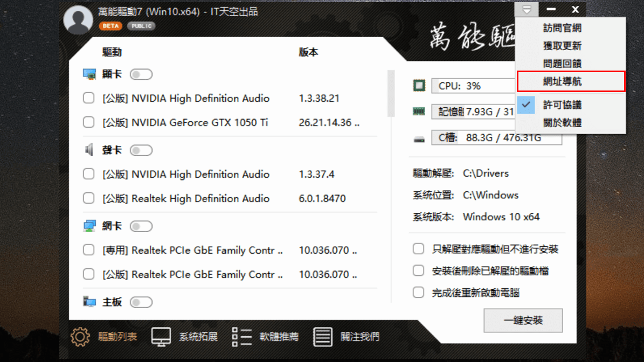Image resolution: width=644 pixels, height=362 pixels.
Task: Click the 聲卡 sound card category icon
Action: (x=89, y=150)
